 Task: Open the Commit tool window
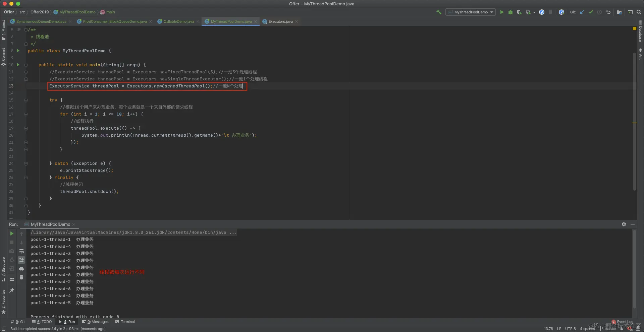click(3, 57)
